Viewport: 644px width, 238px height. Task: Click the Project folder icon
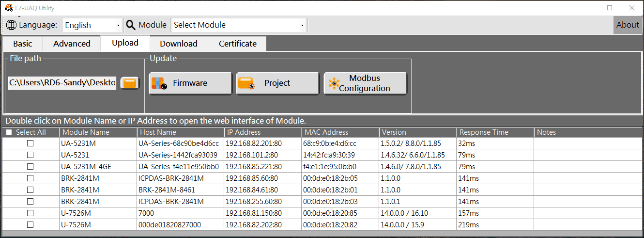[246, 83]
